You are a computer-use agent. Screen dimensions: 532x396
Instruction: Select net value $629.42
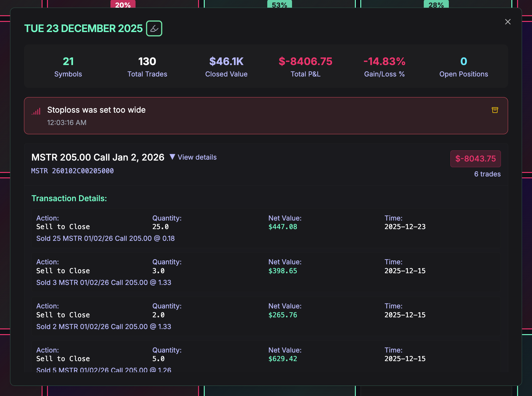pyautogui.click(x=283, y=359)
